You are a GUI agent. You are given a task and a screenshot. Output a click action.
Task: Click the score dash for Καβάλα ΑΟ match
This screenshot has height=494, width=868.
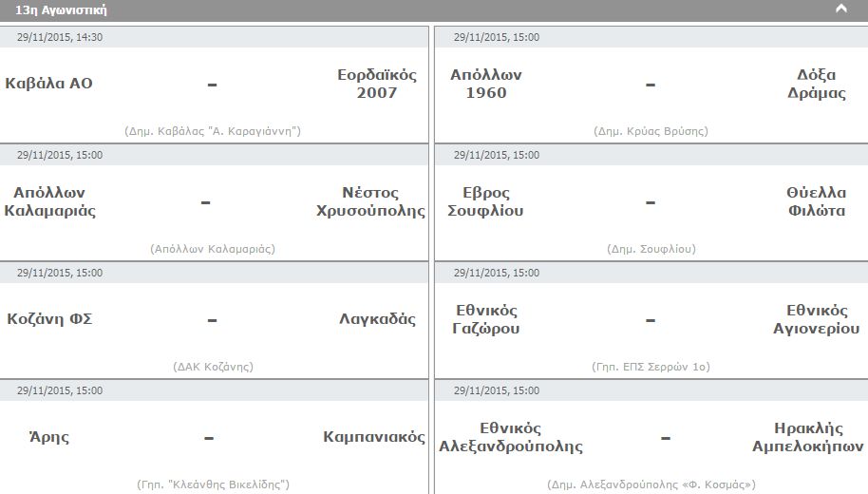(212, 85)
